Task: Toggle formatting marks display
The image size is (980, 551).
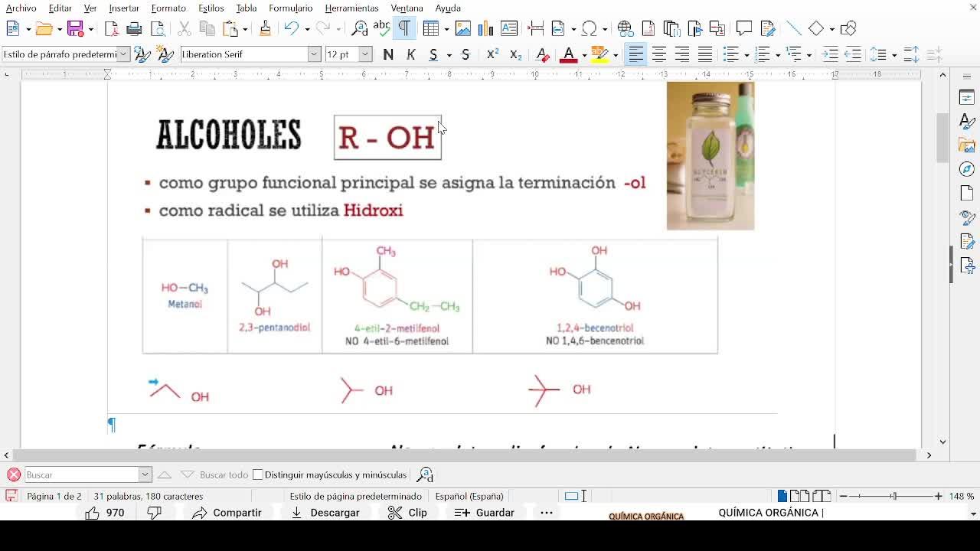Action: click(404, 29)
